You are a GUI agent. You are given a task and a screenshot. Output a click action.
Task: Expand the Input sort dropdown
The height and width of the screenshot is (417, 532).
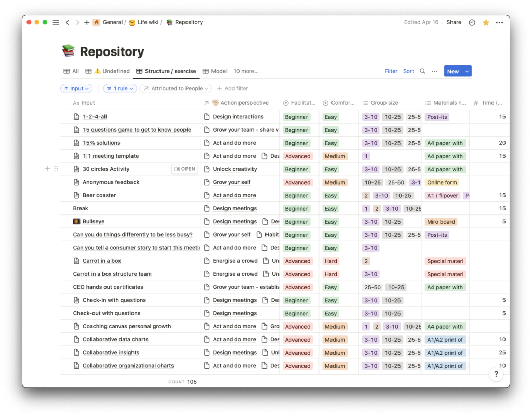(x=76, y=89)
